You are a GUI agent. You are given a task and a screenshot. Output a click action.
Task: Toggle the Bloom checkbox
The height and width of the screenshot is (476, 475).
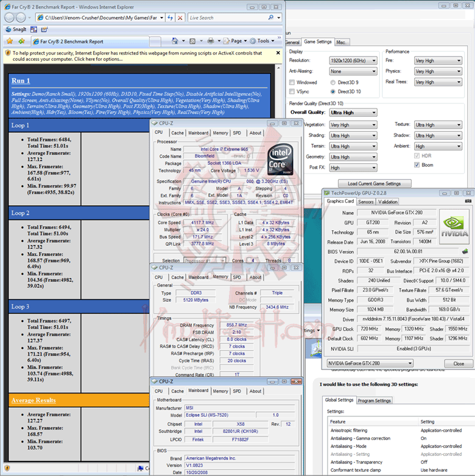(417, 165)
